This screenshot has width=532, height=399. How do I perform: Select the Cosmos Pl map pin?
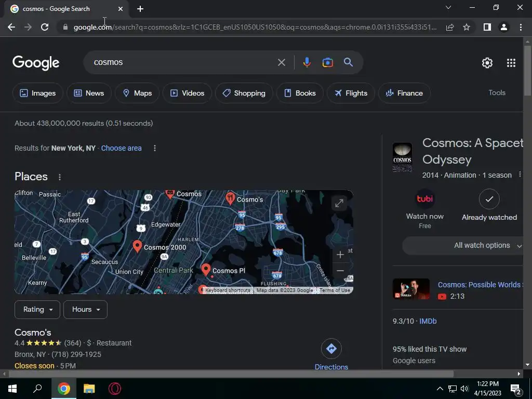point(206,270)
